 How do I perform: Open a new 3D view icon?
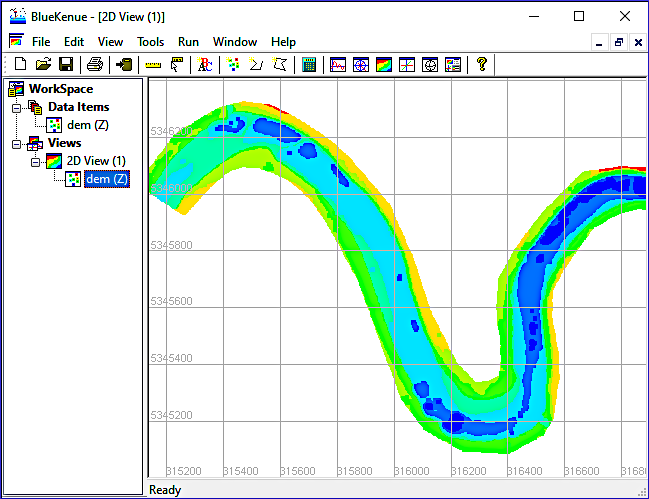click(407, 65)
